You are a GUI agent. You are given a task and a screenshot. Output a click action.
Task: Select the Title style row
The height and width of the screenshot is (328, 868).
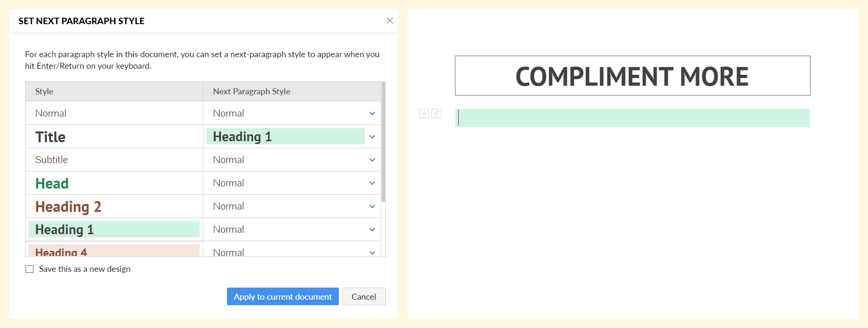click(x=114, y=137)
